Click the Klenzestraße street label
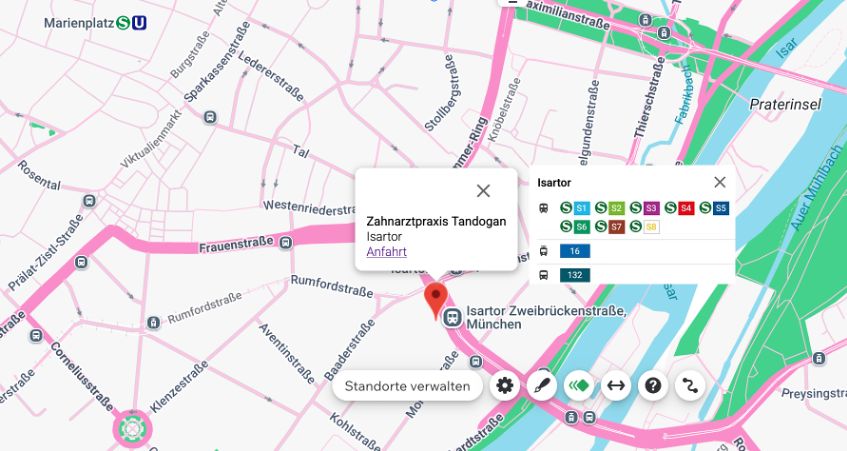Screen dimensions: 847x451 (x=179, y=387)
